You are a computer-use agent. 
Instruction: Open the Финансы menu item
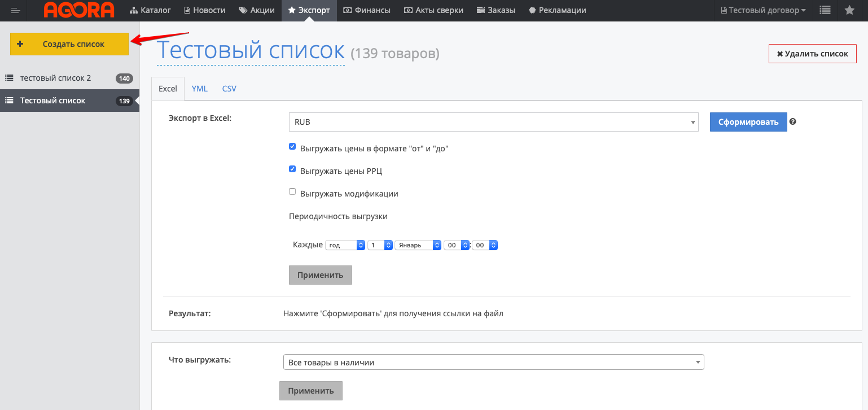click(367, 10)
